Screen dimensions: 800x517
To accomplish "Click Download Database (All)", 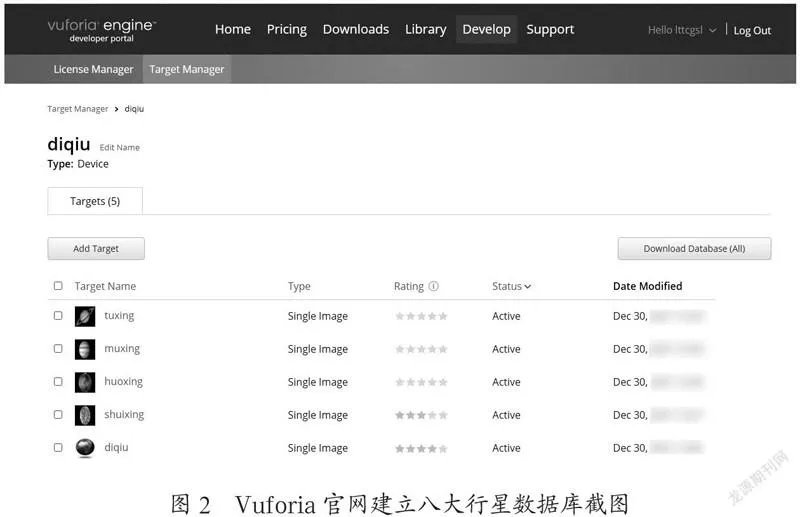I will tap(694, 249).
